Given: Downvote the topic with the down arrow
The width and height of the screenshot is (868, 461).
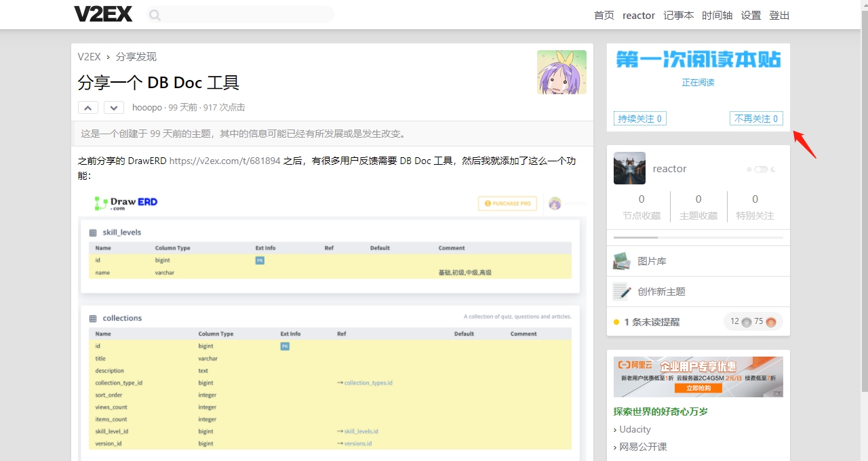Looking at the screenshot, I should 113,107.
